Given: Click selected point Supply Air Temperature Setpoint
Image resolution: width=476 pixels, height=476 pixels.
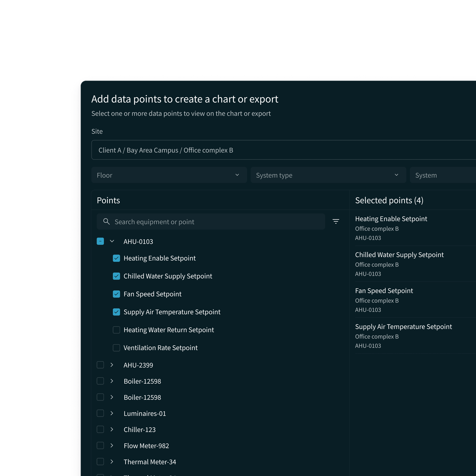Looking at the screenshot, I should [403, 327].
